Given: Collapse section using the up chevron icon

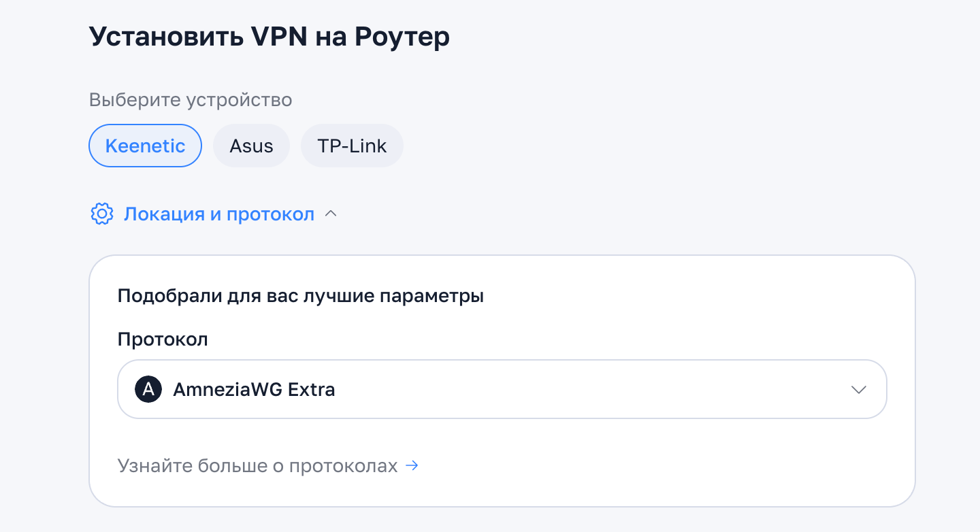Looking at the screenshot, I should 331,214.
